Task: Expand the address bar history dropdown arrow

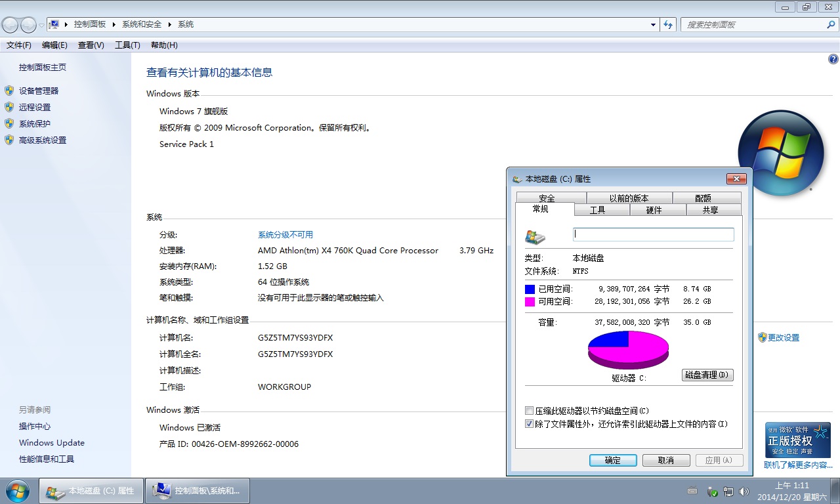Action: [653, 25]
